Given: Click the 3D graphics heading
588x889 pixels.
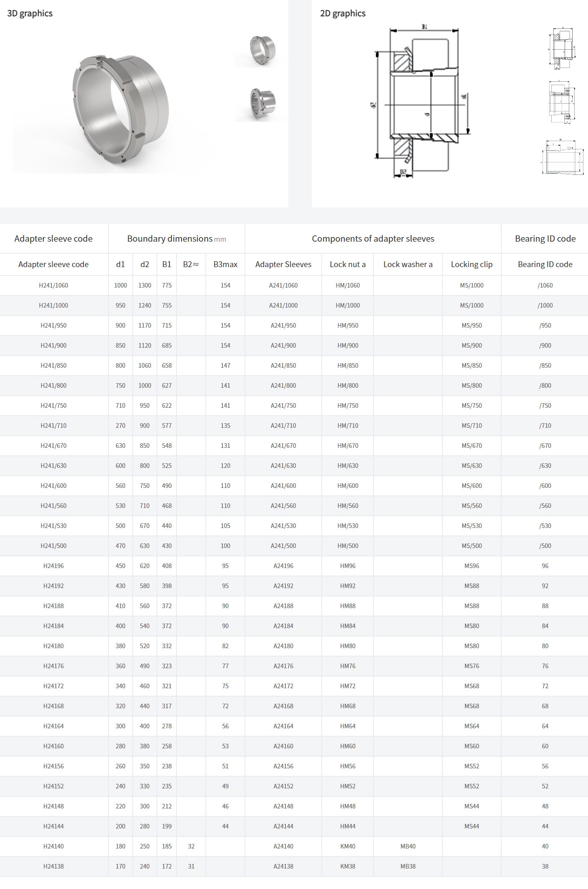Looking at the screenshot, I should (30, 13).
